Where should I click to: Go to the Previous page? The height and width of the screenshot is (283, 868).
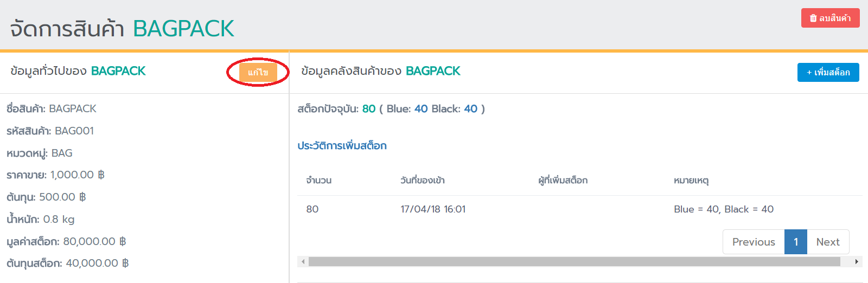click(753, 242)
